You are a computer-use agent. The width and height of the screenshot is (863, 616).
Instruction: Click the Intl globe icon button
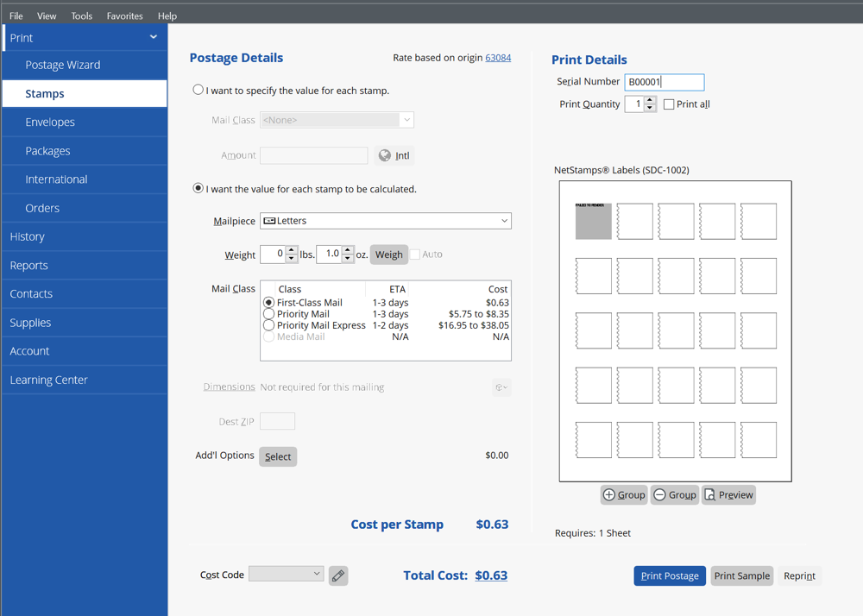[x=395, y=155]
